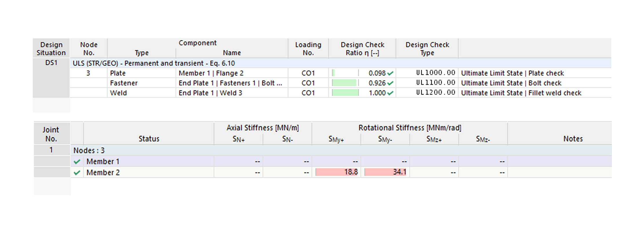
Task: Select the 'SMz-' column header
Action: (483, 139)
